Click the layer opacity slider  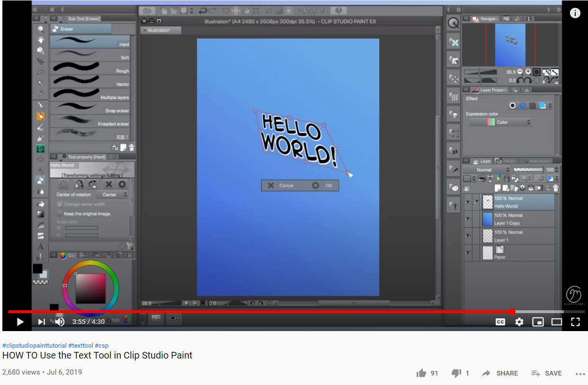(528, 169)
